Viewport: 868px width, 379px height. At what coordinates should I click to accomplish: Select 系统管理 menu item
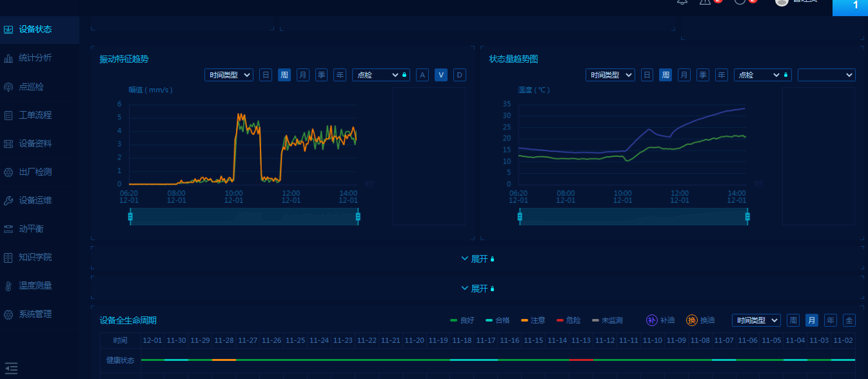[35, 314]
